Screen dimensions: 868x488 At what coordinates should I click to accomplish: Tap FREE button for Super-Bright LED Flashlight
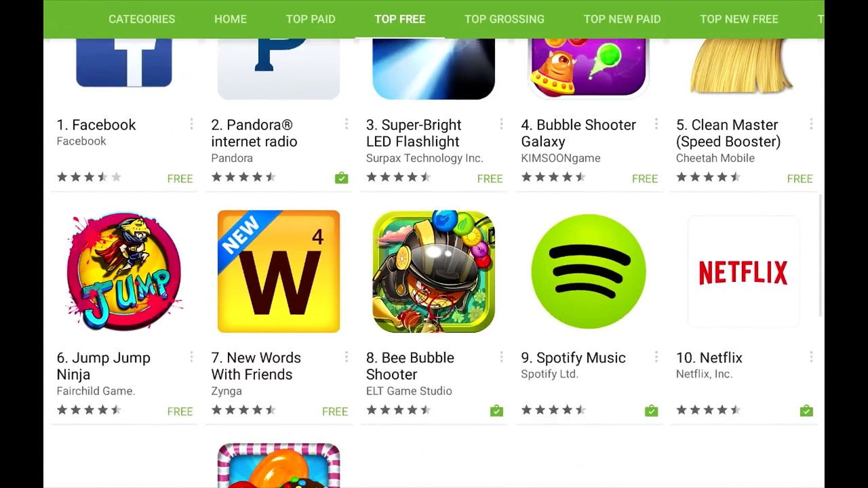click(x=490, y=179)
